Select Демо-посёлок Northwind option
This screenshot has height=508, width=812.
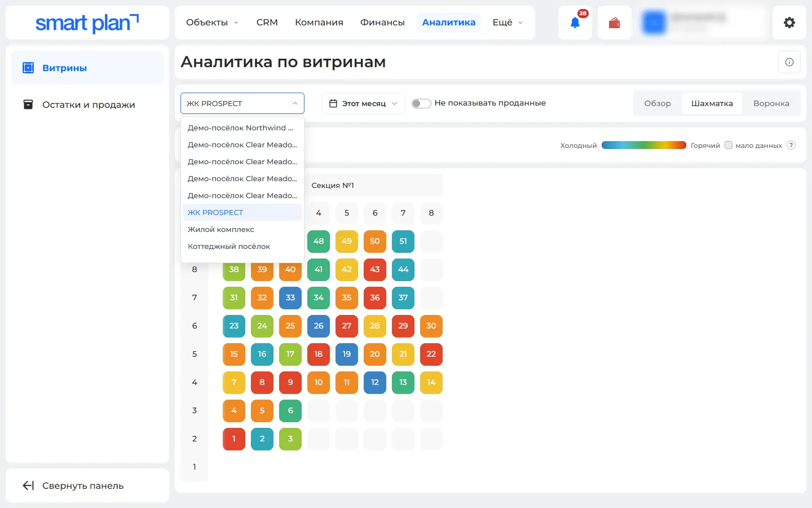(x=242, y=128)
